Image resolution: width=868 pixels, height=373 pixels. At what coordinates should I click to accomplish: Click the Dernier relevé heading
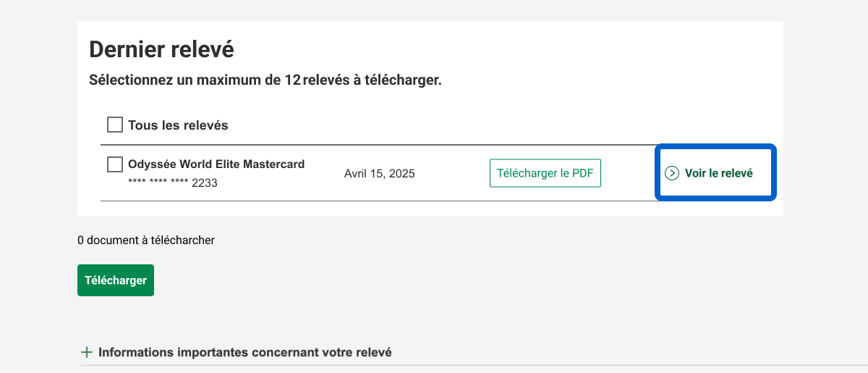tap(161, 49)
